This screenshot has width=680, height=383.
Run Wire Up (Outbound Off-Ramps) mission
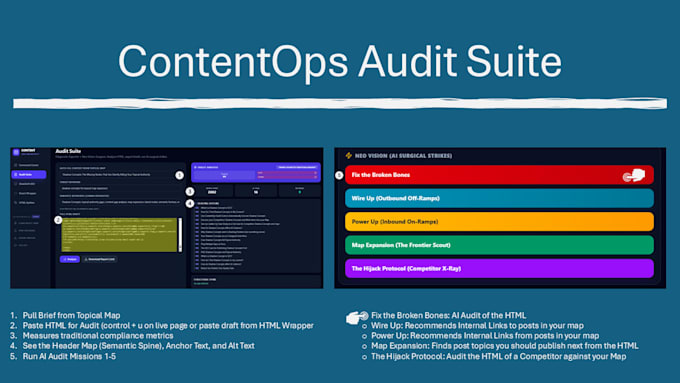pyautogui.click(x=499, y=198)
